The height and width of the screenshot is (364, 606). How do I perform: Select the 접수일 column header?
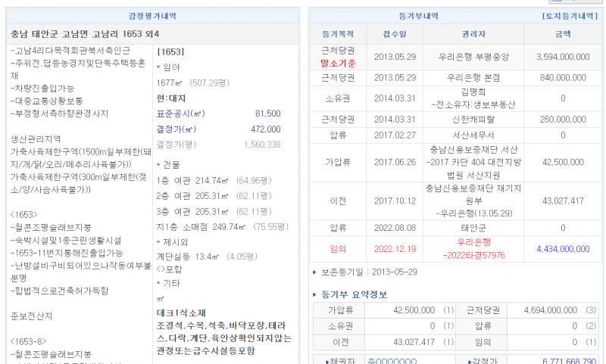pos(395,34)
